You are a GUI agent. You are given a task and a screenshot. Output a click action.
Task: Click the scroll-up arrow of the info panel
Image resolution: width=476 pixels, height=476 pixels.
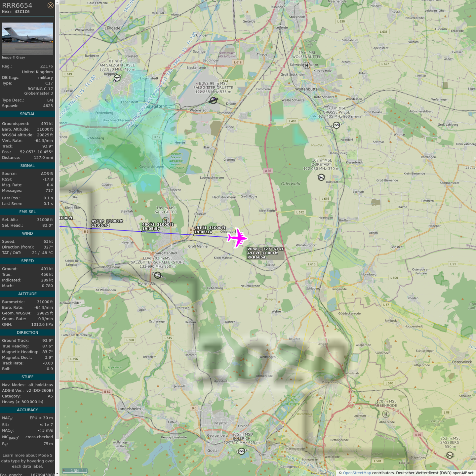[x=57, y=2]
